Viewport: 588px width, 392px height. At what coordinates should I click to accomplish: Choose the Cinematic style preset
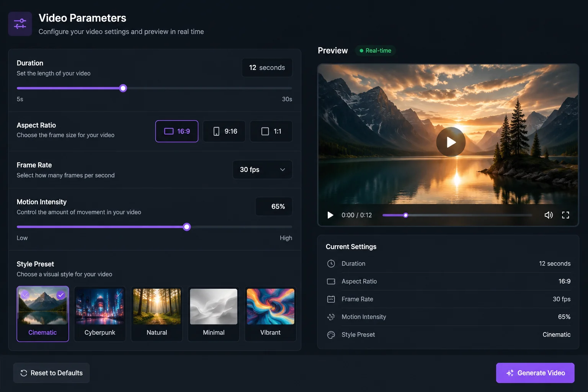(x=43, y=314)
